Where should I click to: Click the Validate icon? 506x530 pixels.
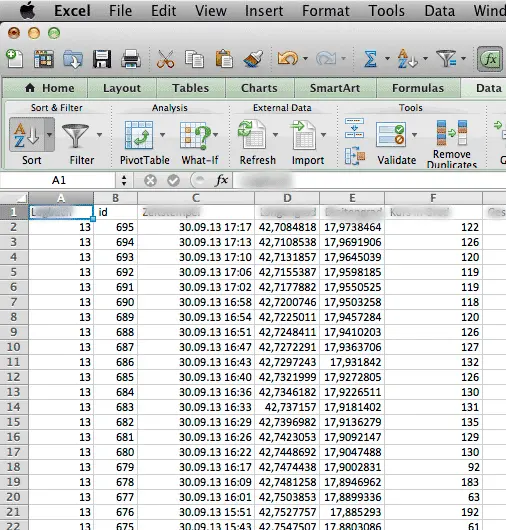pyautogui.click(x=391, y=135)
